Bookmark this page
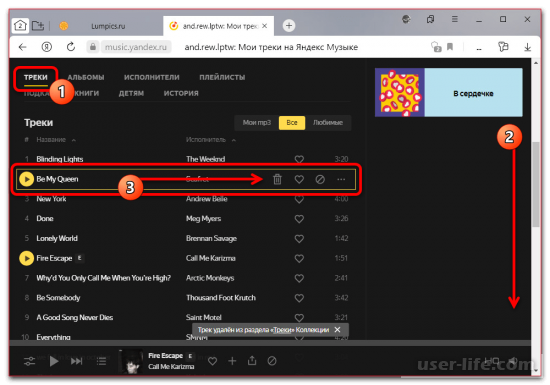550x385 pixels. (x=450, y=47)
